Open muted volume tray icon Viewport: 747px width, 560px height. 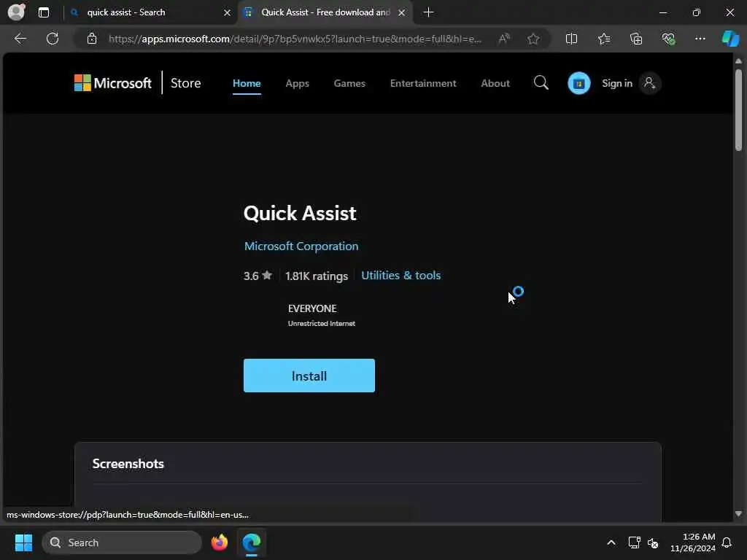click(x=653, y=542)
